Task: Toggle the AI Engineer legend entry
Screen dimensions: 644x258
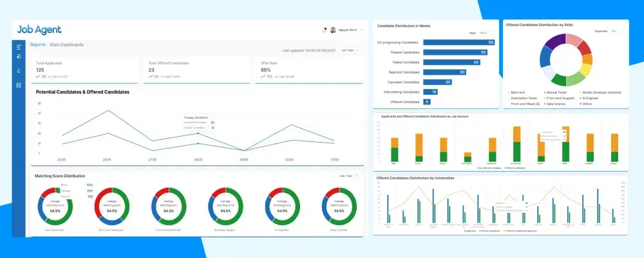Action: 591,98
